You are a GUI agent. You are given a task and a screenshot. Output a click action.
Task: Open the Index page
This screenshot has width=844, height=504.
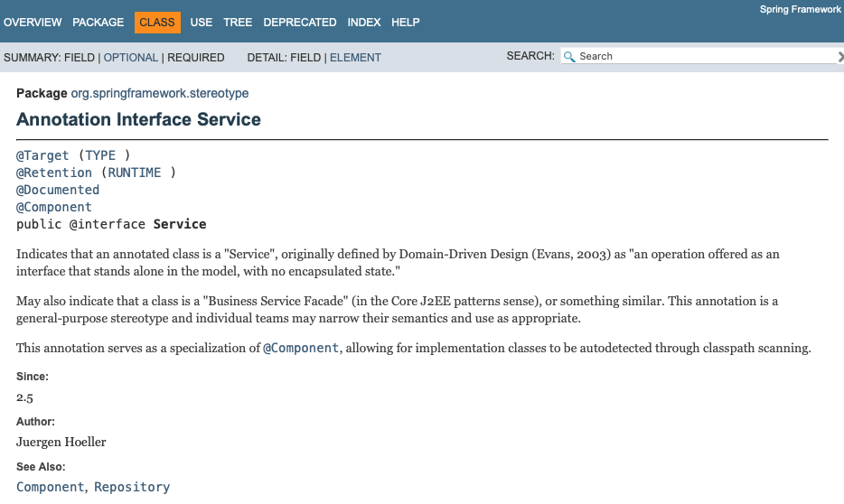[x=364, y=23]
